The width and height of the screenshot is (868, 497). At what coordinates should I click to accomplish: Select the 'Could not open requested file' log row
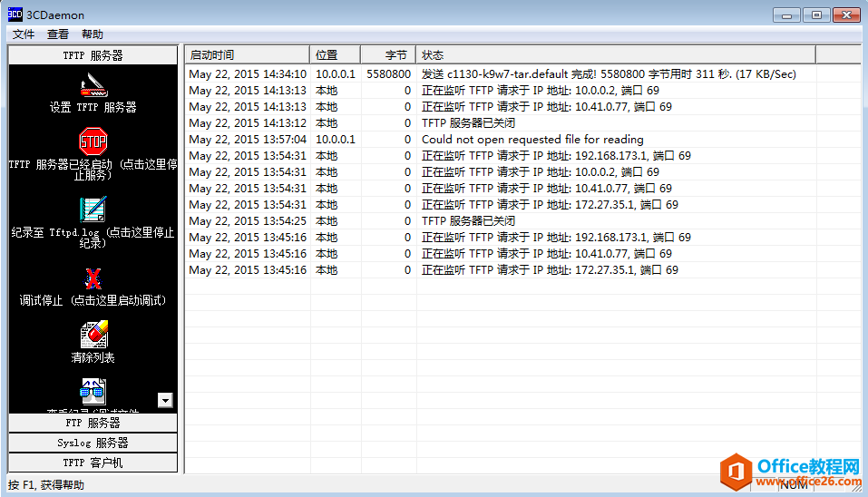click(532, 140)
